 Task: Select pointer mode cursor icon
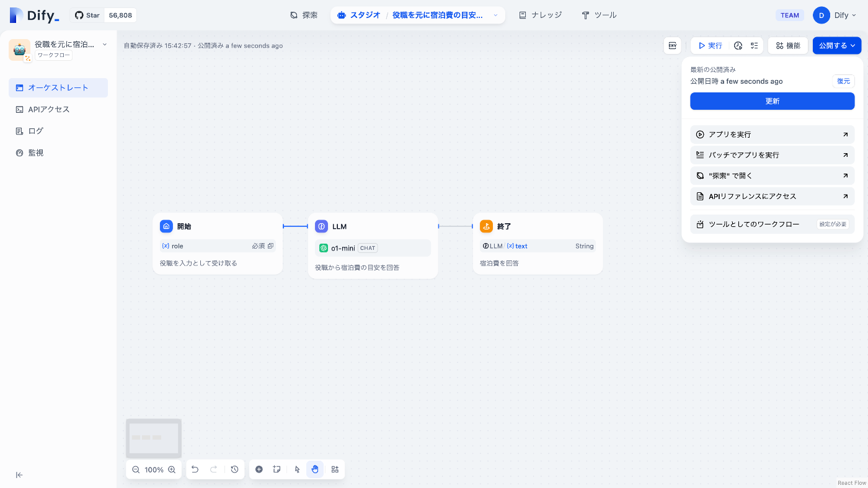[297, 469]
